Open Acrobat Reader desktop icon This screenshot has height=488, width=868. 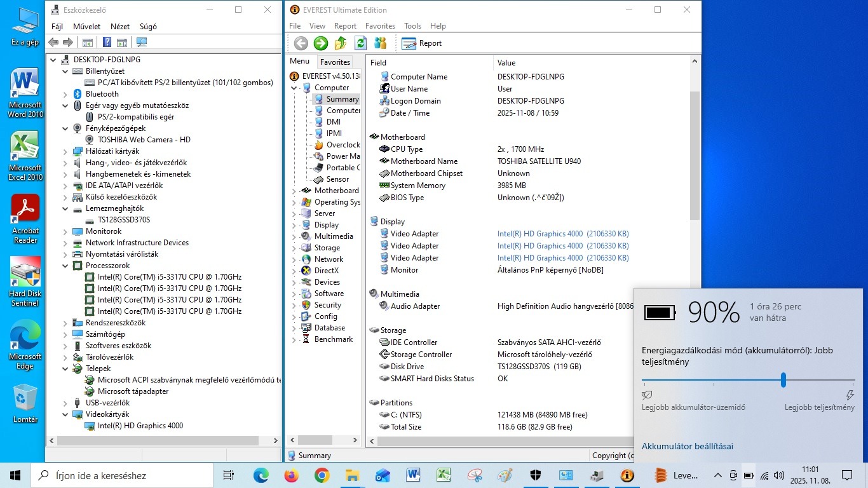[25, 219]
